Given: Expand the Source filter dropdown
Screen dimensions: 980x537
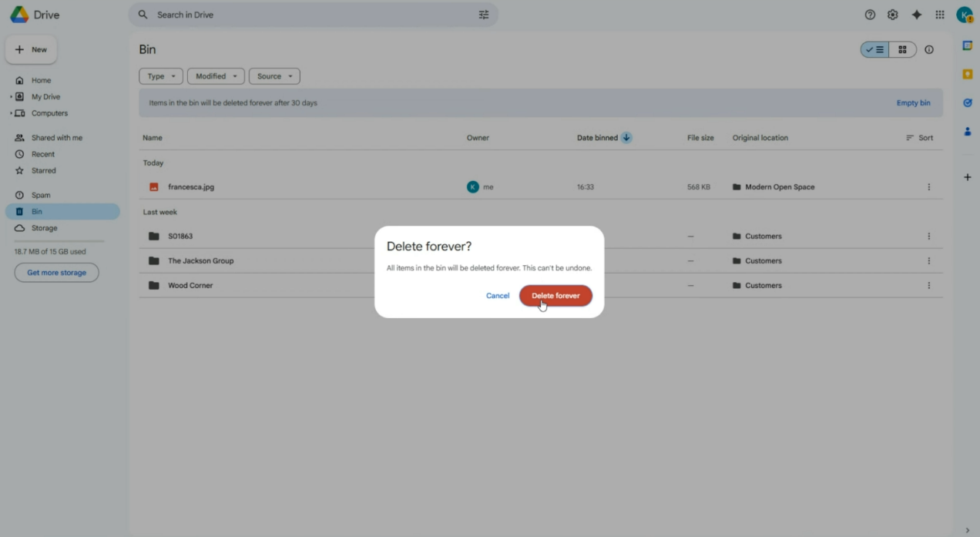Looking at the screenshot, I should click(x=274, y=76).
